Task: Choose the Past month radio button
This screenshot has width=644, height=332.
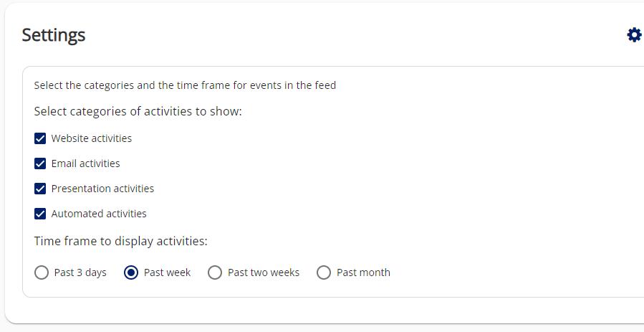Action: [324, 272]
